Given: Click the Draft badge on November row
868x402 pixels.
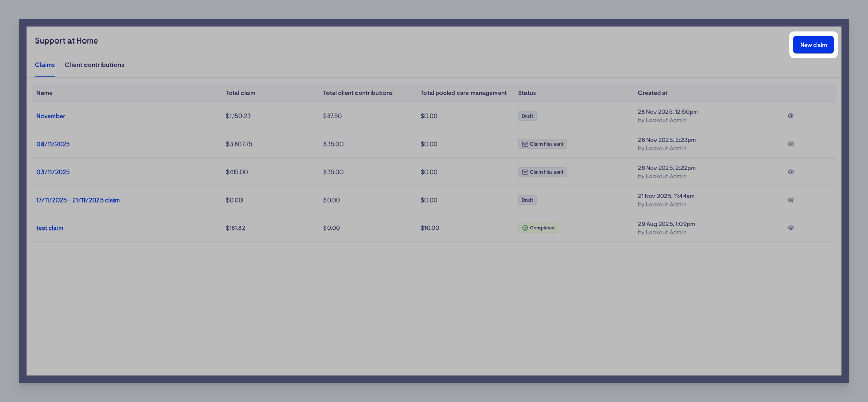Looking at the screenshot, I should [x=527, y=116].
